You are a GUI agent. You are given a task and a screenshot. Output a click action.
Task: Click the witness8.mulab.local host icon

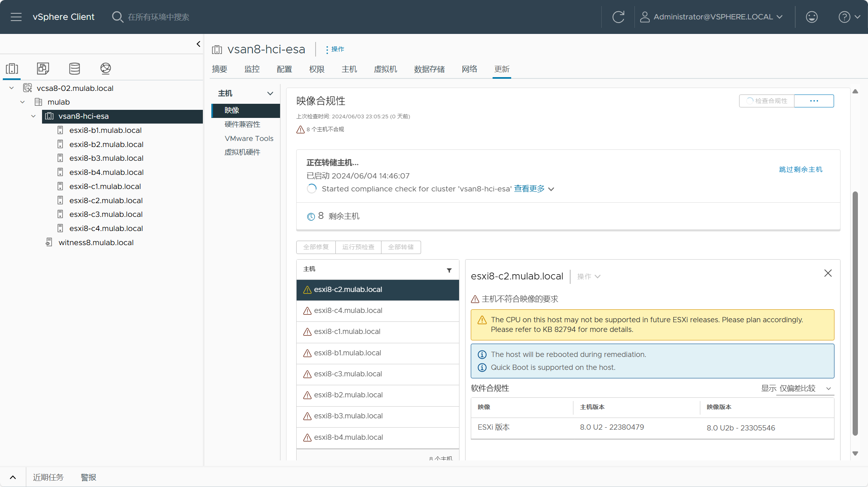pos(49,242)
